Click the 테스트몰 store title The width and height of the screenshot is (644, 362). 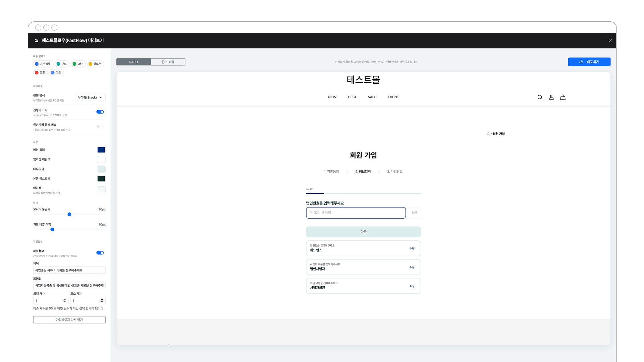tap(363, 80)
